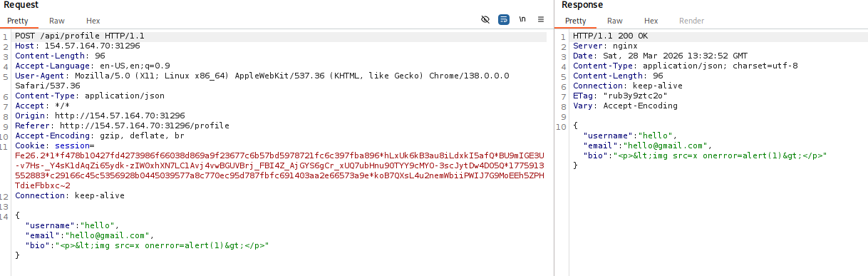Screen dimensions: 868x276
Task: Click the request body "username":"hello" line
Action: tap(72, 225)
